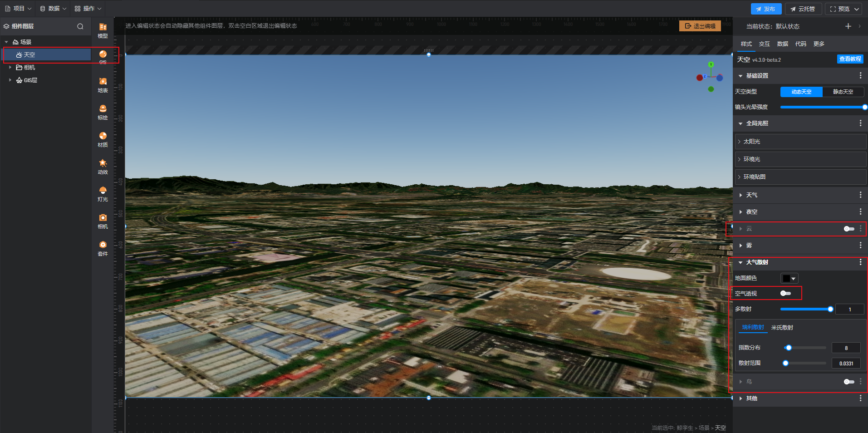868x433 pixels.
Task: Open the 动效 (Animation effects) icon
Action: click(103, 166)
